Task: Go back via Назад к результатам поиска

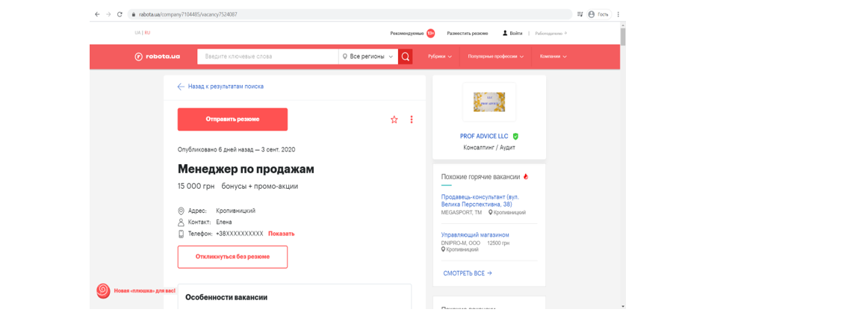Action: 220,87
